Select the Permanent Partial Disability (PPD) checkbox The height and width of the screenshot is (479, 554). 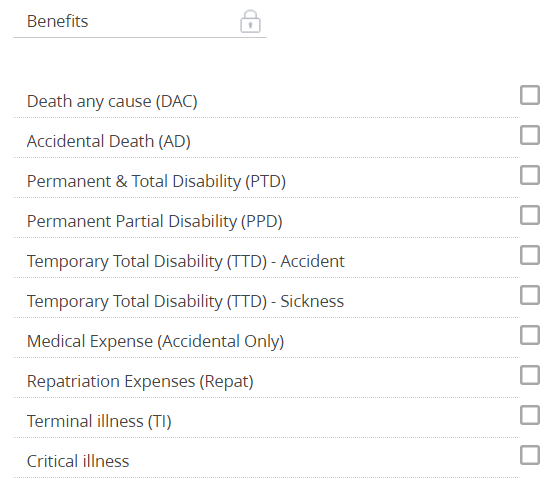[x=530, y=215]
